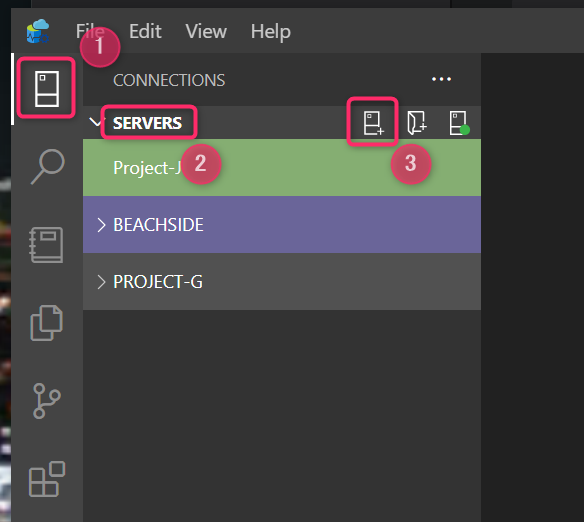584x522 pixels.
Task: Open the Extensions view icon
Action: tap(47, 479)
